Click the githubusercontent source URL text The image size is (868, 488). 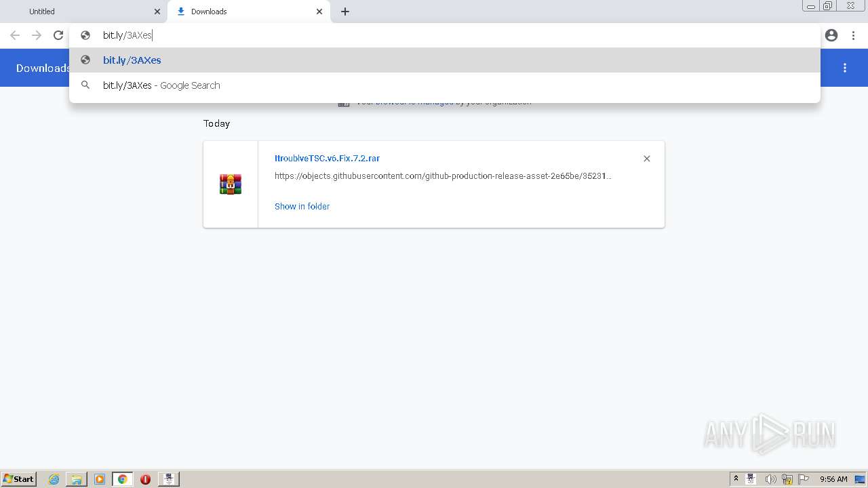pyautogui.click(x=443, y=176)
